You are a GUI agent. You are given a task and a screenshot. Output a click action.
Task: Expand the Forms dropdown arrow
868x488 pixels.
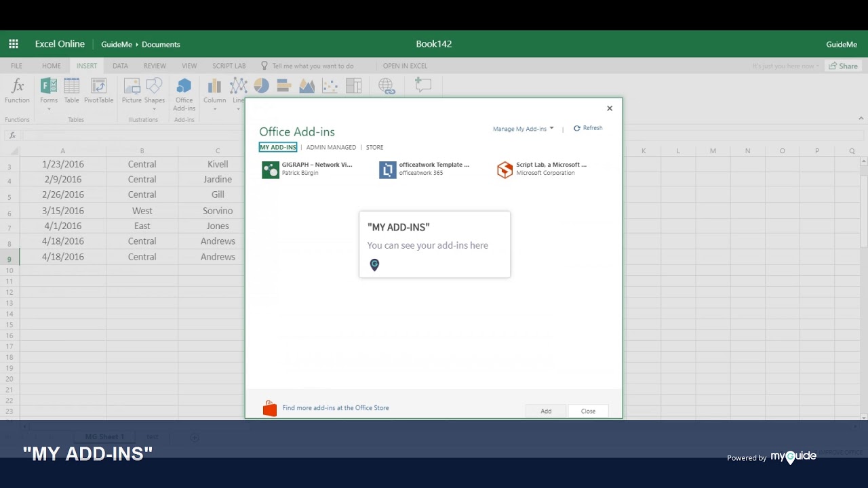49,109
